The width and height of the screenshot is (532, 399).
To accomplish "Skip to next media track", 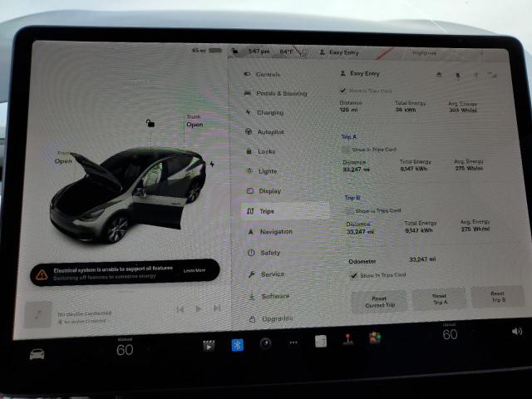I will click(x=217, y=308).
